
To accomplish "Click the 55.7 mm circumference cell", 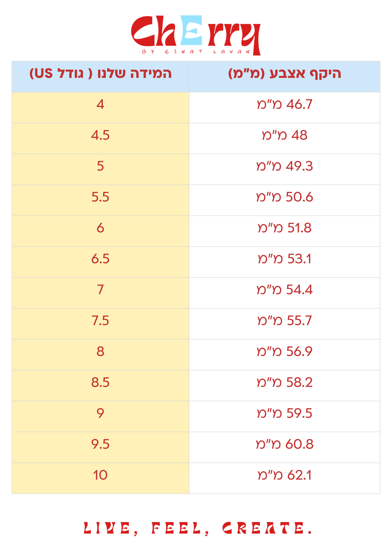I will click(285, 321).
